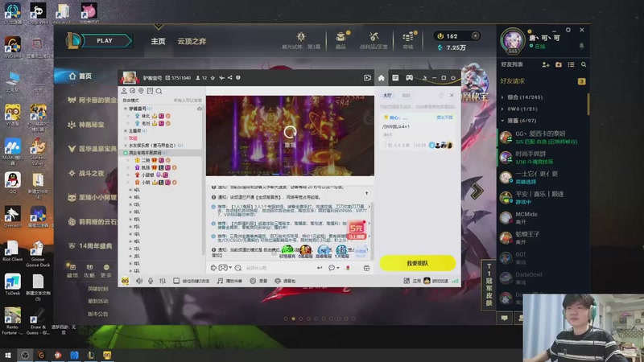Click the 播放伴奏 music button in YY bar
This screenshot has height=362, width=644.
230,281
